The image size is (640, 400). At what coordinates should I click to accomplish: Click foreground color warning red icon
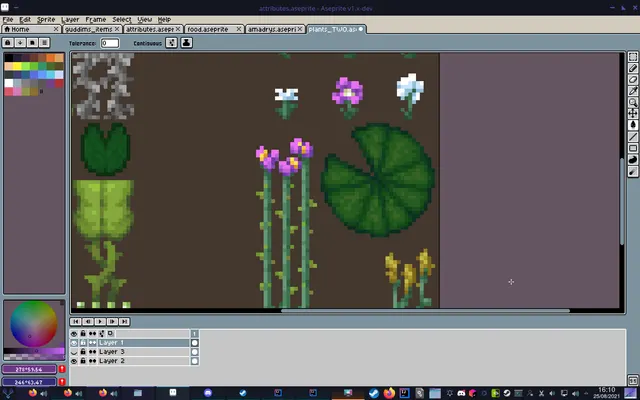tap(62, 369)
